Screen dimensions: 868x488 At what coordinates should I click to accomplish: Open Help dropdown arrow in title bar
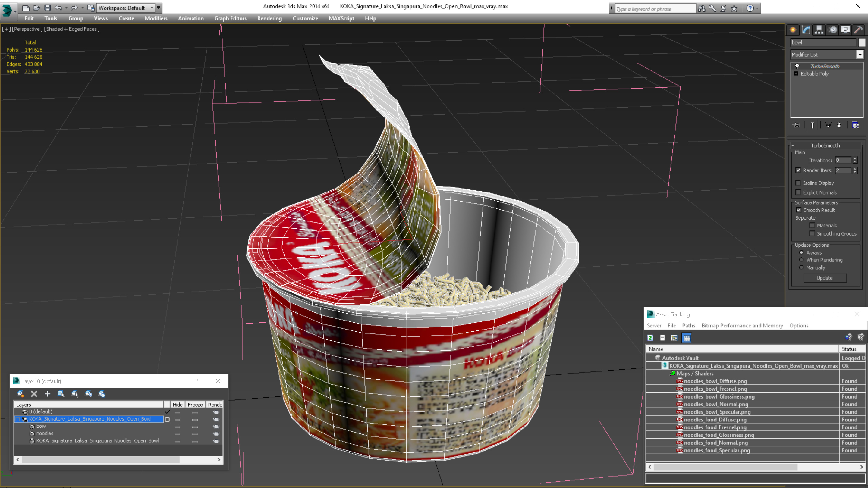pos(757,8)
